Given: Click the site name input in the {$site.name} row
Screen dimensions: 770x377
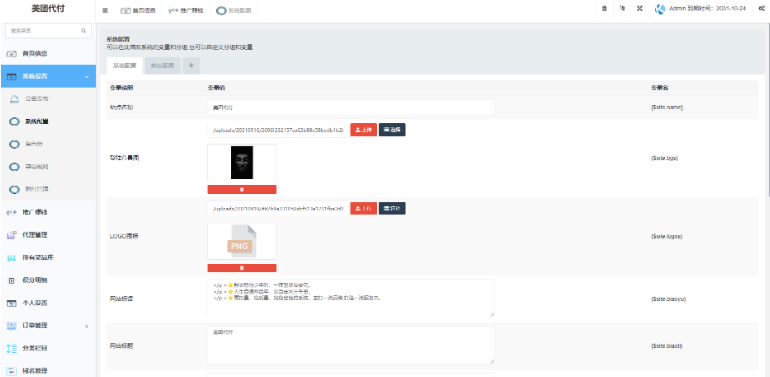Looking at the screenshot, I should point(351,107).
